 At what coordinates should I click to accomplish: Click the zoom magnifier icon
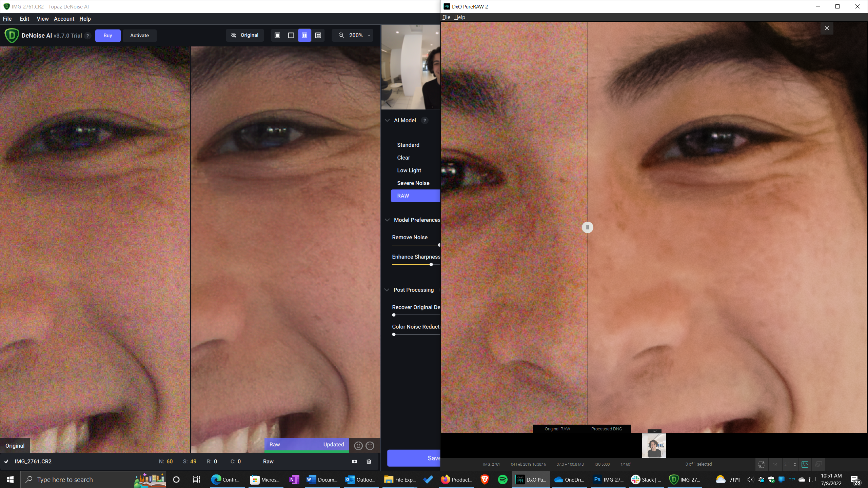pos(341,35)
